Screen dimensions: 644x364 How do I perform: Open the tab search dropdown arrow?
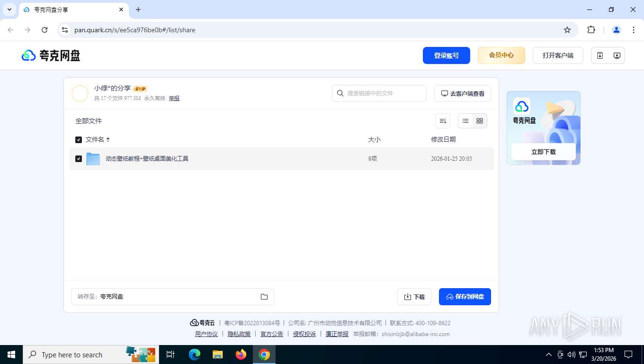click(9, 9)
